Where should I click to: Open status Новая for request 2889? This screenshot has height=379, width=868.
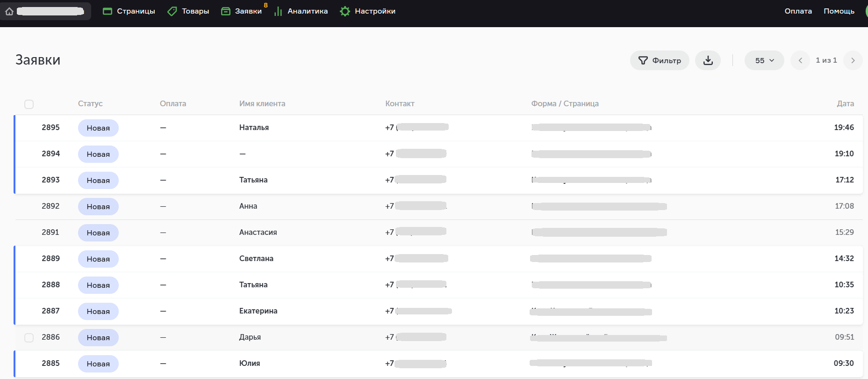[98, 259]
